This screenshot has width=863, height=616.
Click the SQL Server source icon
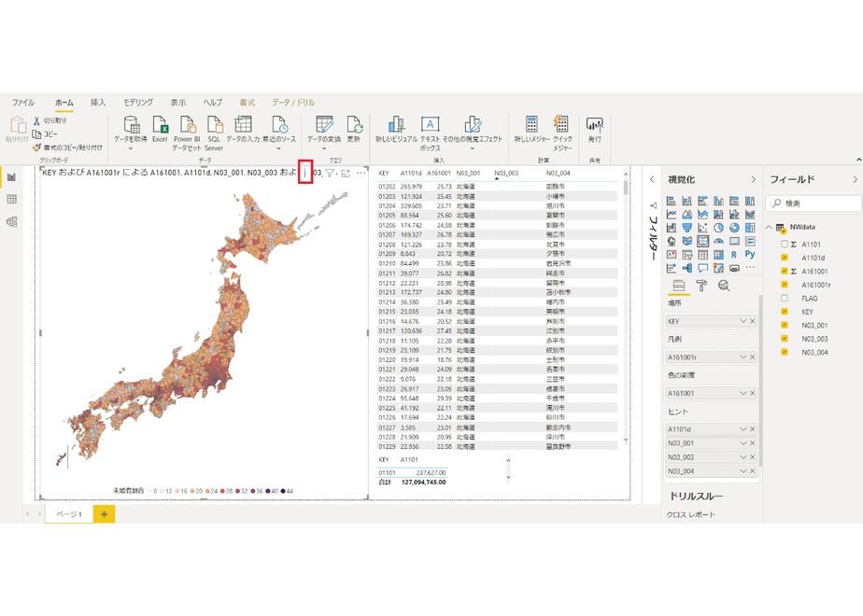coord(214,133)
